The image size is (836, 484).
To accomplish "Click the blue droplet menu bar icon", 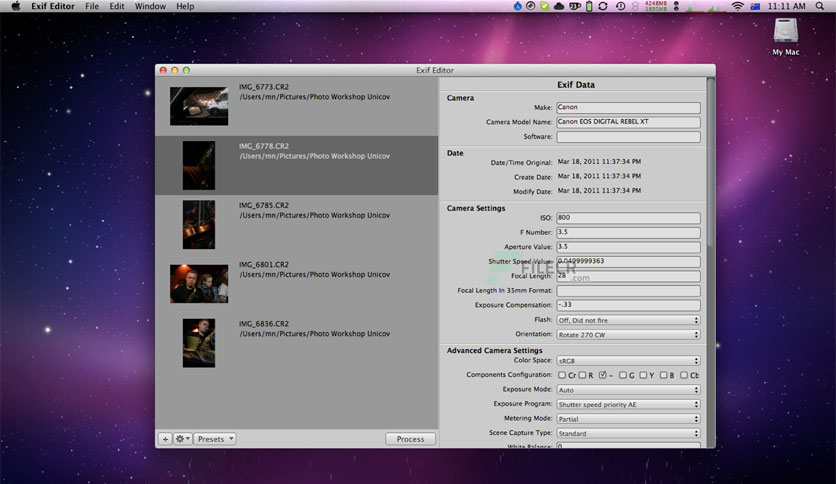I will [x=517, y=6].
